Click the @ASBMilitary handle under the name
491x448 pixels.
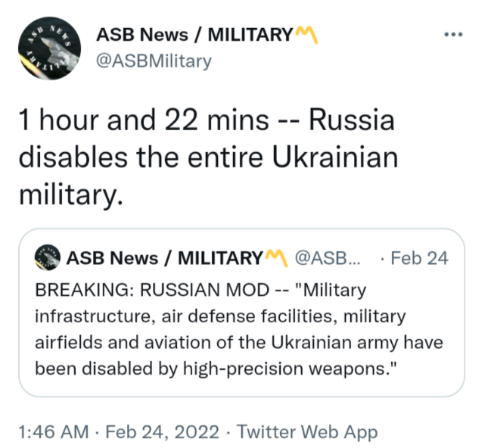[154, 61]
